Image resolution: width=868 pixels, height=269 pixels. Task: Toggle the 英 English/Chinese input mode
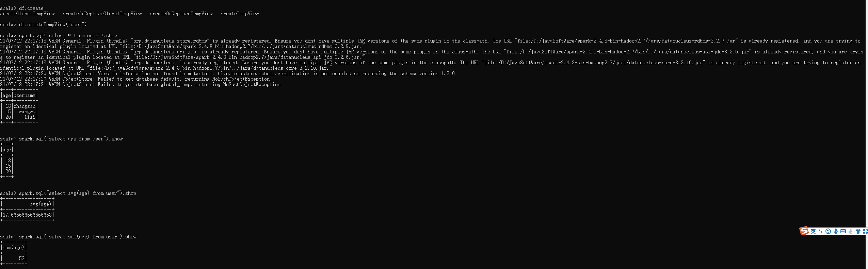[813, 231]
